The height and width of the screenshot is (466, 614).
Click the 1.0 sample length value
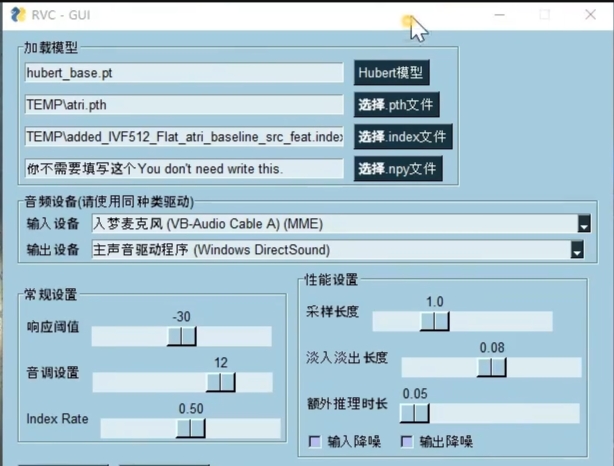435,302
